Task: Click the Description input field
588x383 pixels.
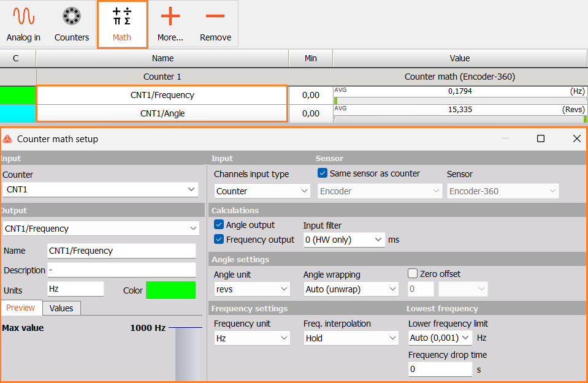Action: click(x=121, y=270)
